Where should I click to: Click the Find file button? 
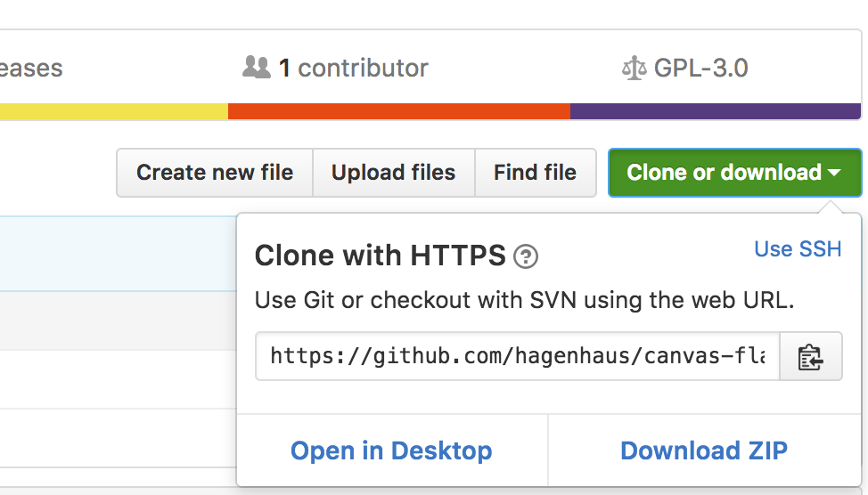pos(535,173)
